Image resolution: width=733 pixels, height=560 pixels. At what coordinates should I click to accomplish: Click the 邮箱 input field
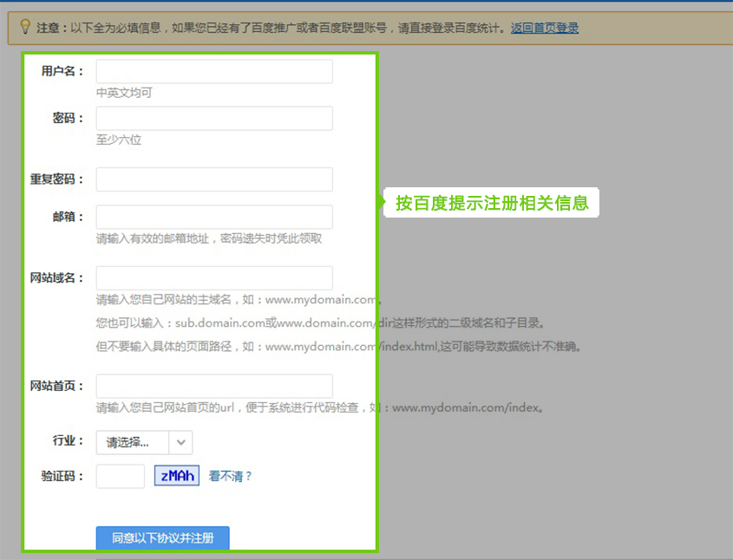tap(214, 217)
